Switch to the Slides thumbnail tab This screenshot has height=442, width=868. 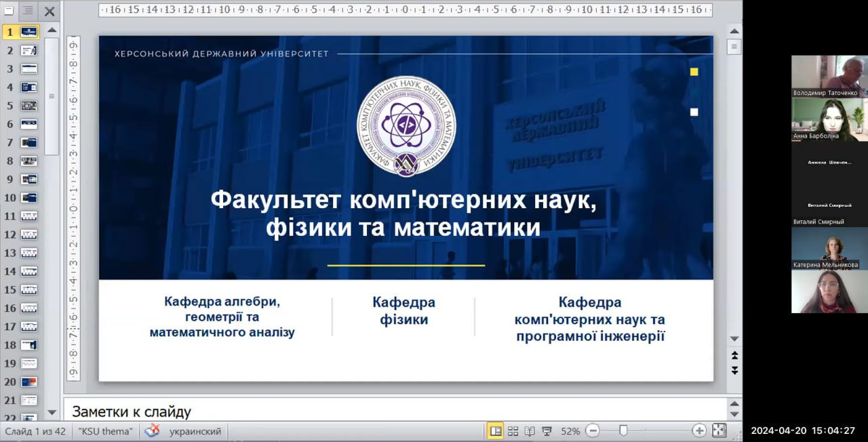(9, 10)
